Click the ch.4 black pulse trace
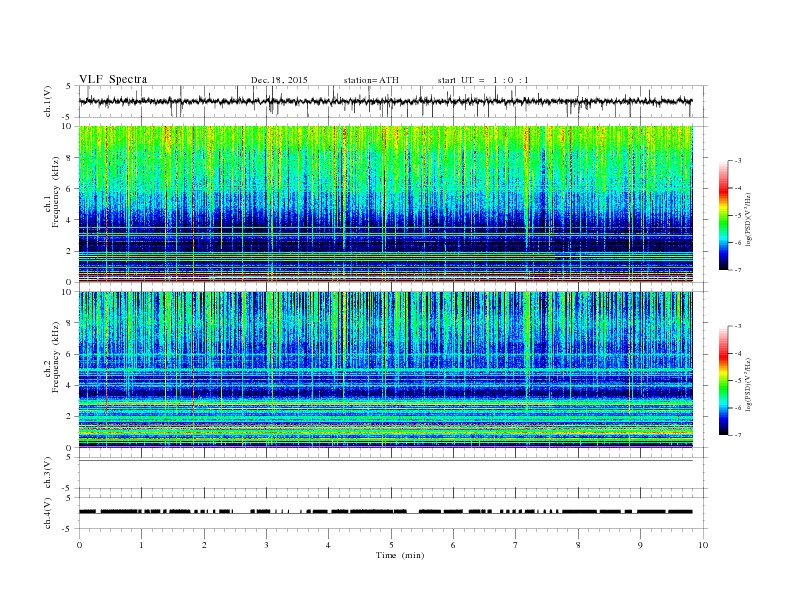 click(x=386, y=512)
